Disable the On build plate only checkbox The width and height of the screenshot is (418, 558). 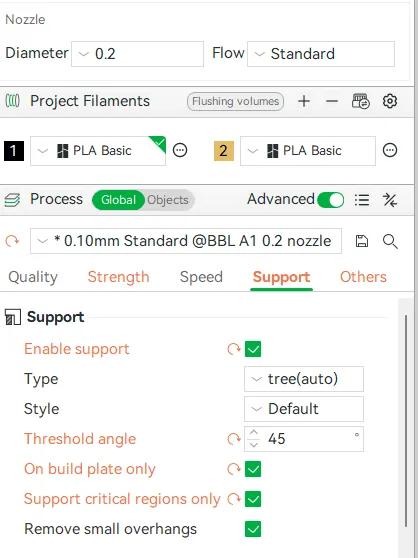pos(253,469)
